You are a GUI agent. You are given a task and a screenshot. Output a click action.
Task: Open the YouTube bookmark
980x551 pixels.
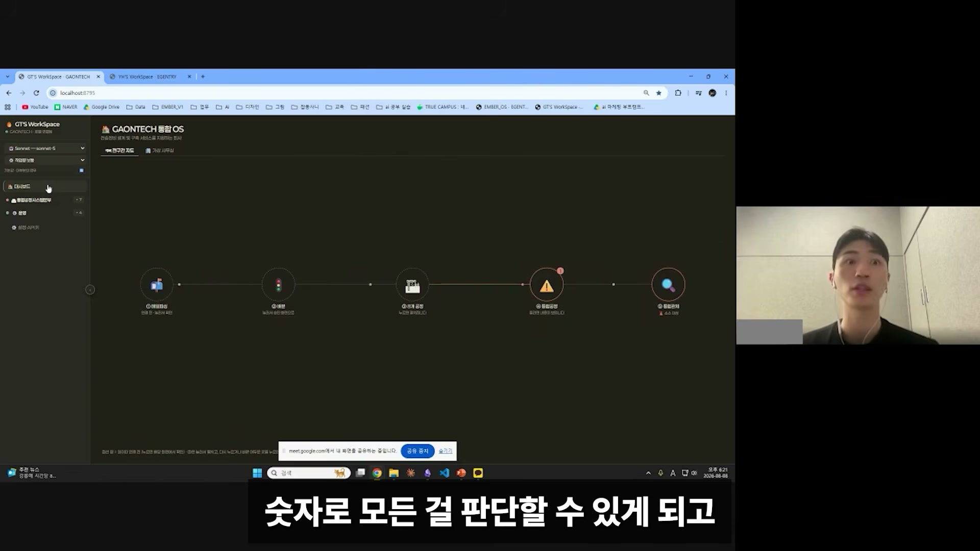35,107
